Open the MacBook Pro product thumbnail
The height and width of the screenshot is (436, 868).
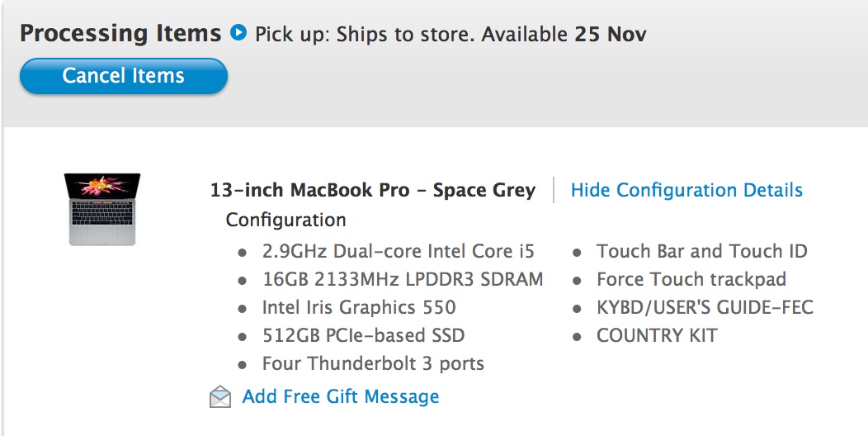point(102,209)
